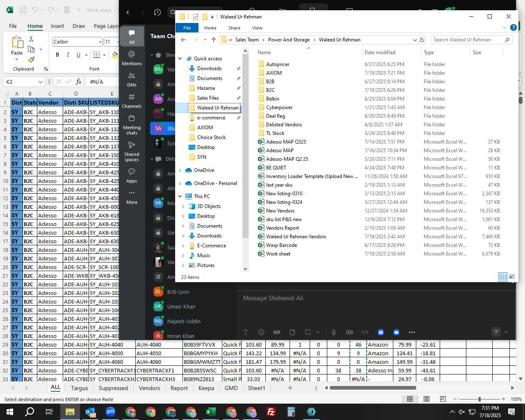Collapse Quick access in Explorer tree

coord(180,59)
